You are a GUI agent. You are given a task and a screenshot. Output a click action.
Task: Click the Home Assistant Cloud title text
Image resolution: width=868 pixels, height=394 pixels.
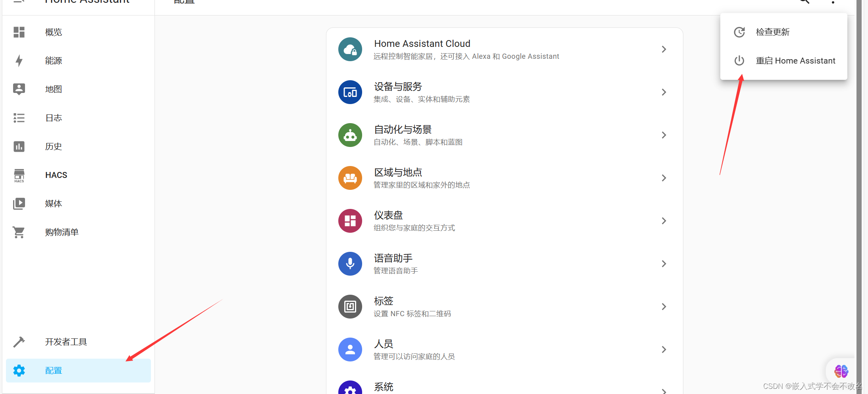point(422,44)
